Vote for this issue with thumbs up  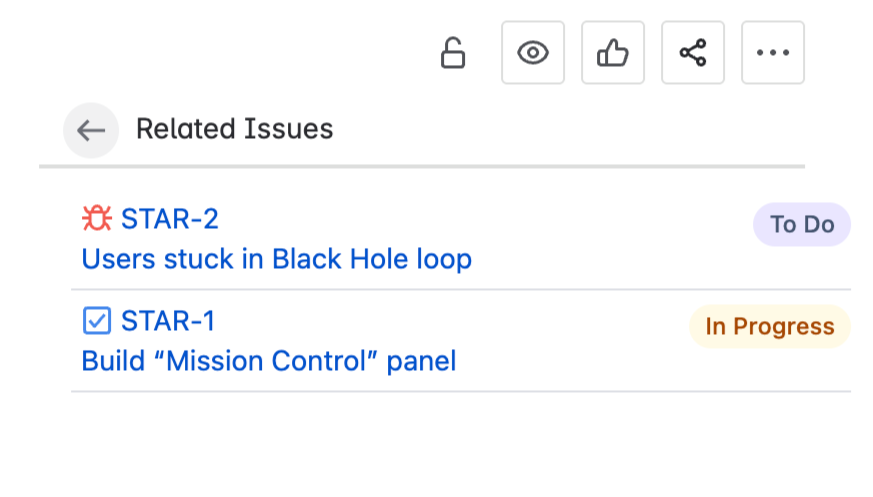click(x=613, y=53)
